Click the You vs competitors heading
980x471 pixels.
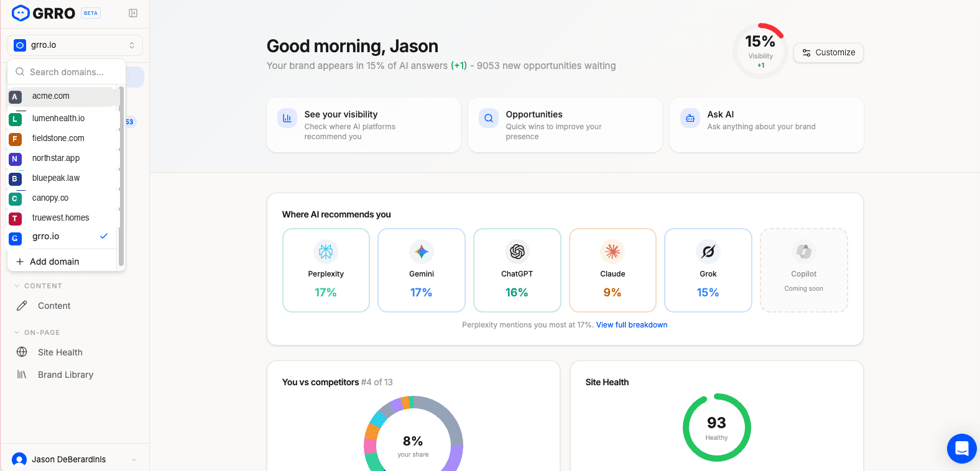pyautogui.click(x=320, y=382)
